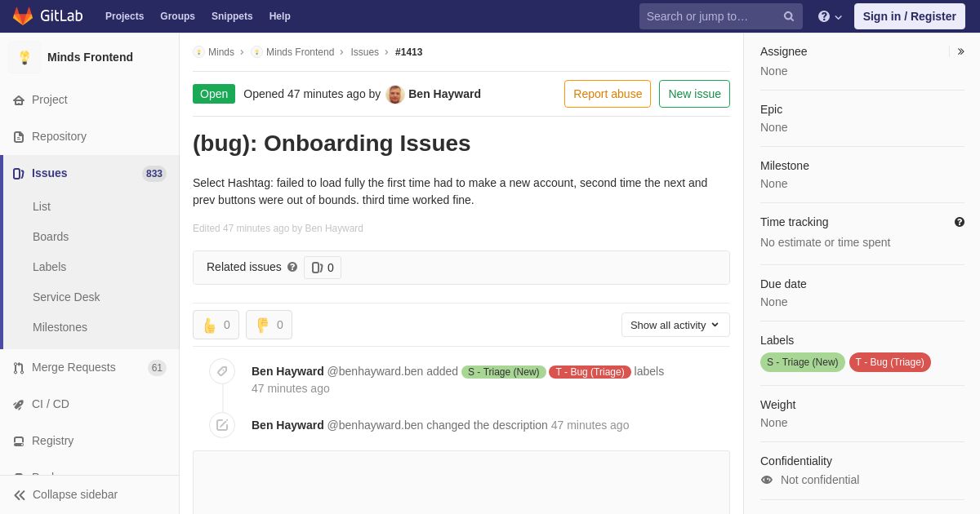Image resolution: width=980 pixels, height=514 pixels.
Task: Click the New issue button
Action: [694, 94]
